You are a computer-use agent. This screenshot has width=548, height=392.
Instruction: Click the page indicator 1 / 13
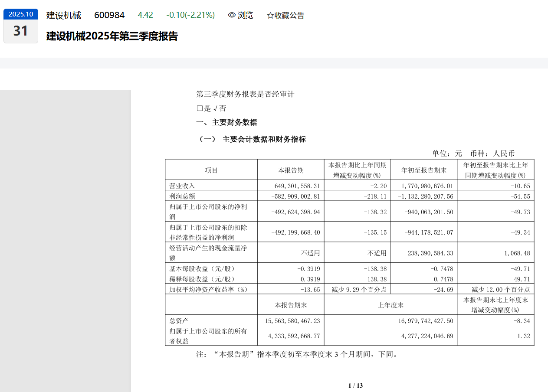[x=355, y=385]
